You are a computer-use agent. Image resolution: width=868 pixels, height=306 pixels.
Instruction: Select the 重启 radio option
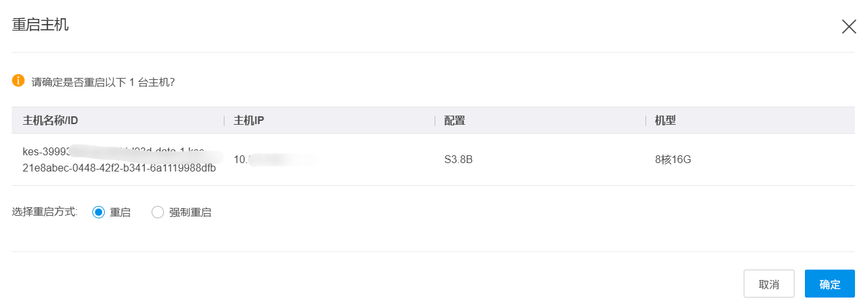pyautogui.click(x=99, y=212)
